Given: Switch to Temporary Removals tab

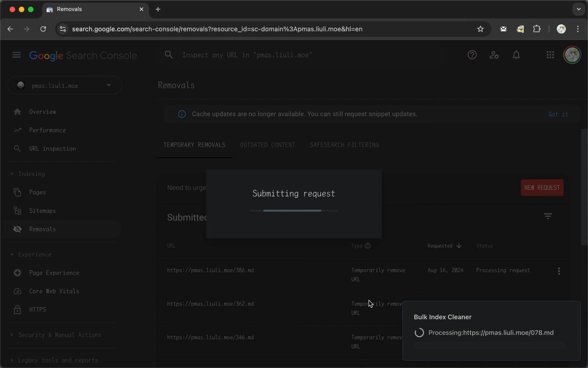Looking at the screenshot, I should coord(194,145).
